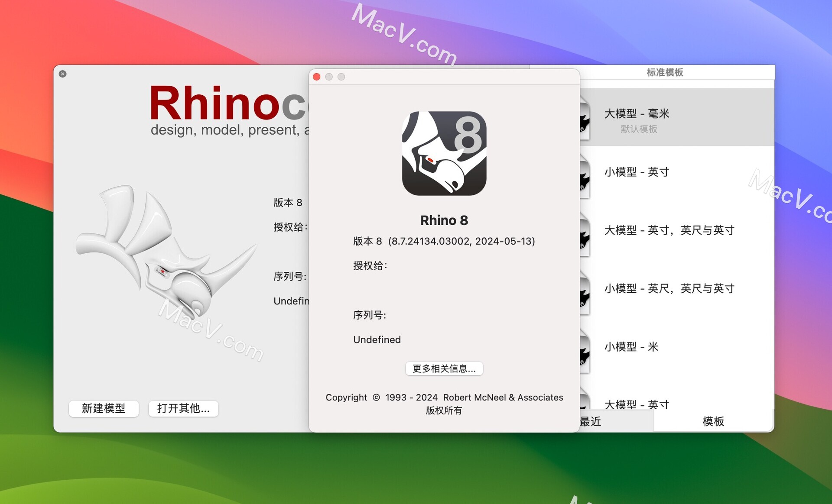Switch to the 最近 tab

pos(591,421)
